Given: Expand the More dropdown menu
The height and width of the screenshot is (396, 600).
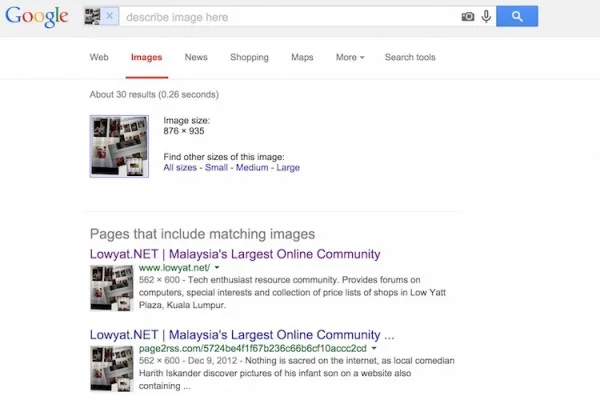Looking at the screenshot, I should 350,57.
